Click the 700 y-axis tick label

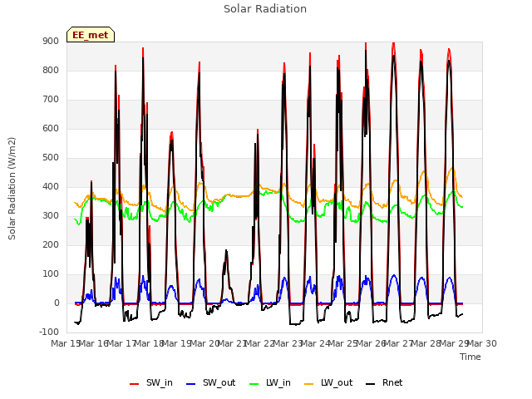[51, 100]
